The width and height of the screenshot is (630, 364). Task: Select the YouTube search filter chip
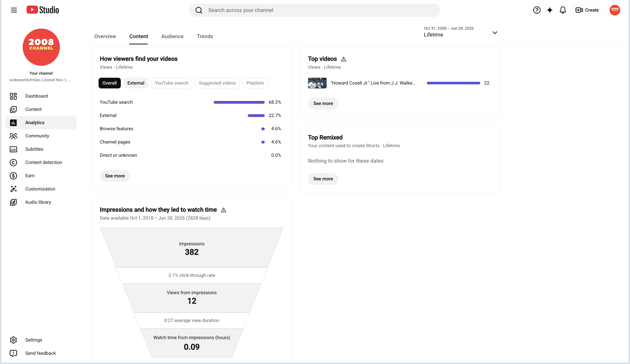pos(171,83)
